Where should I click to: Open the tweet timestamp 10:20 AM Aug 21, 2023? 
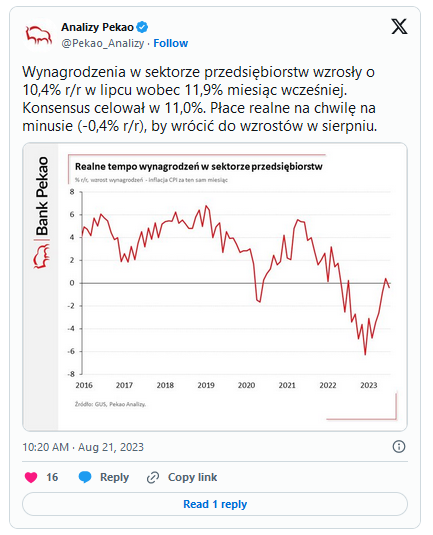tap(83, 447)
